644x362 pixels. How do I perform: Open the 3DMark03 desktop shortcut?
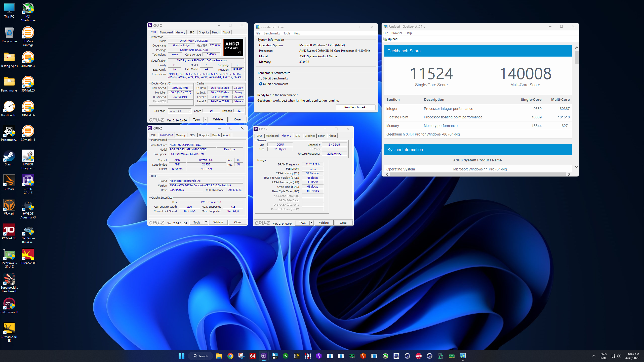tap(28, 59)
